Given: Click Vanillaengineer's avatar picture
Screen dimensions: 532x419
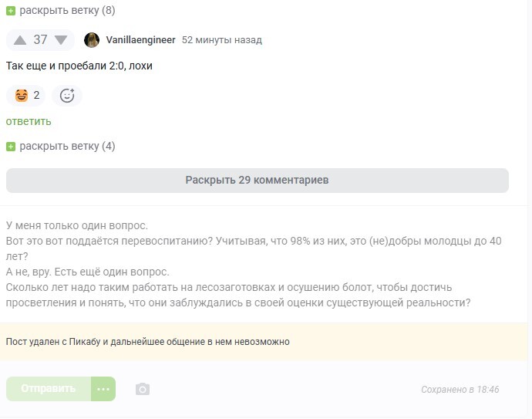Looking at the screenshot, I should (x=92, y=40).
